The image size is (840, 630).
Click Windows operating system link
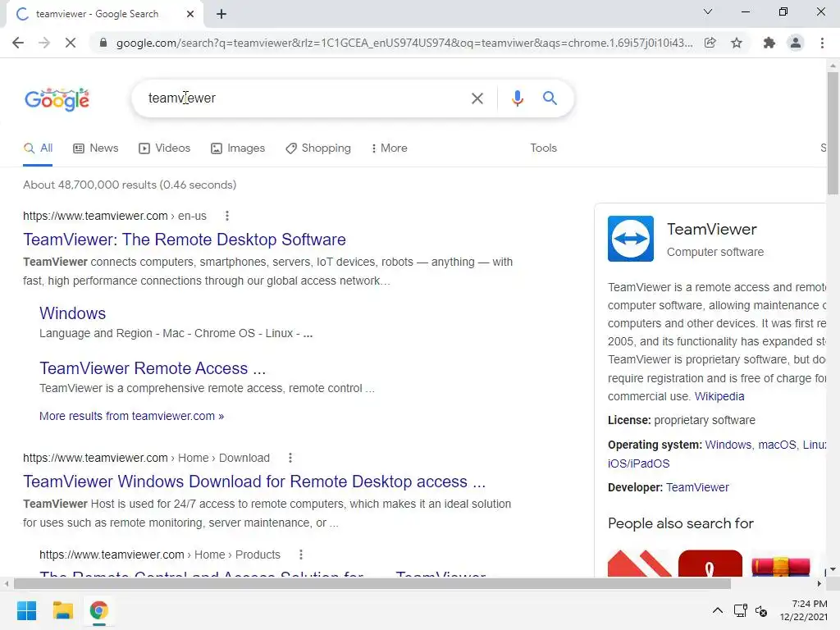coord(728,445)
